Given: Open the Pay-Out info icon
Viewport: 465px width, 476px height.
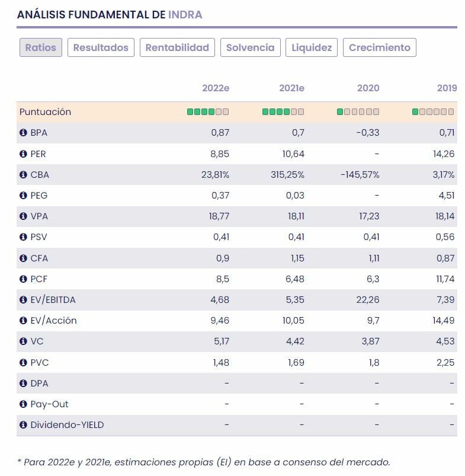Looking at the screenshot, I should click(24, 404).
